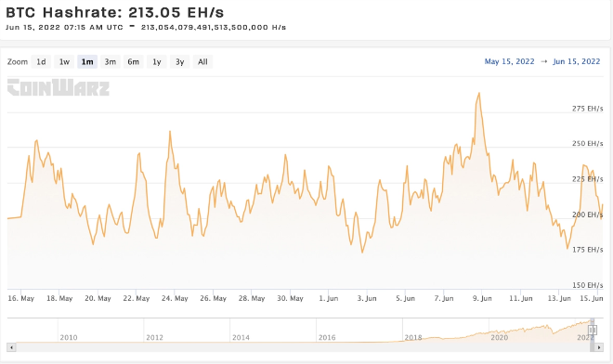Switch chart zoom to 3m

[x=111, y=62]
